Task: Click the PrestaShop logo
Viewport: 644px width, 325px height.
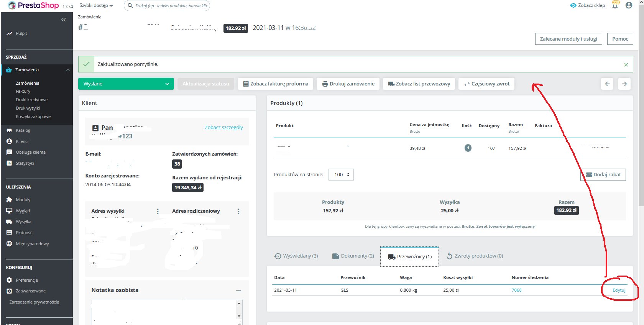Action: [33, 5]
